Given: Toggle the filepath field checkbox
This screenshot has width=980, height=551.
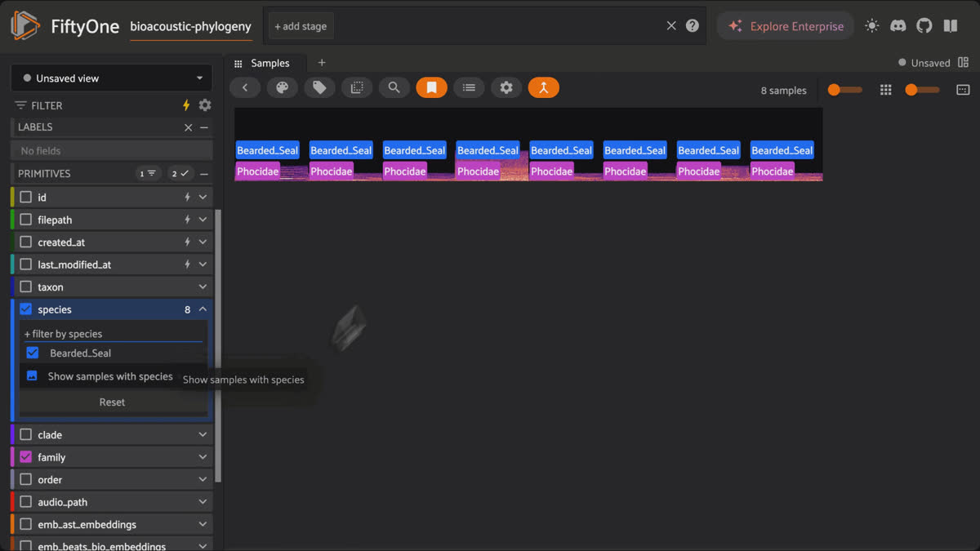Looking at the screenshot, I should pos(25,220).
